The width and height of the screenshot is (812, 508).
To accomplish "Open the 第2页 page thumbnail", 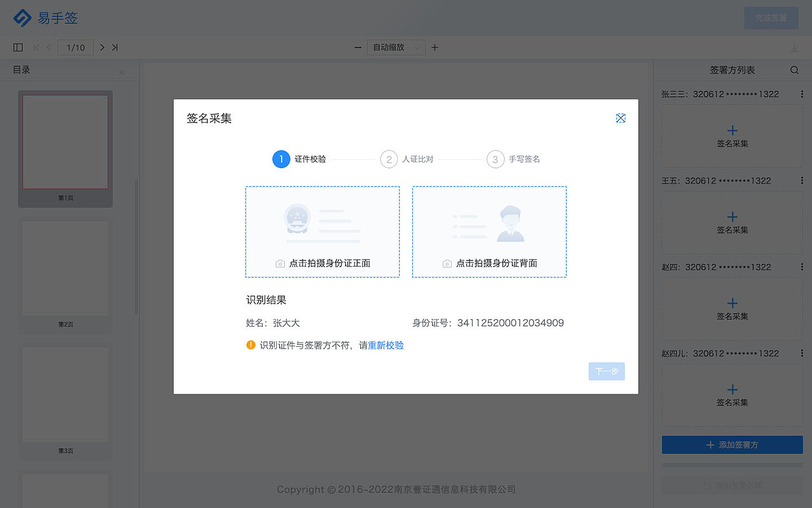I will pyautogui.click(x=65, y=267).
